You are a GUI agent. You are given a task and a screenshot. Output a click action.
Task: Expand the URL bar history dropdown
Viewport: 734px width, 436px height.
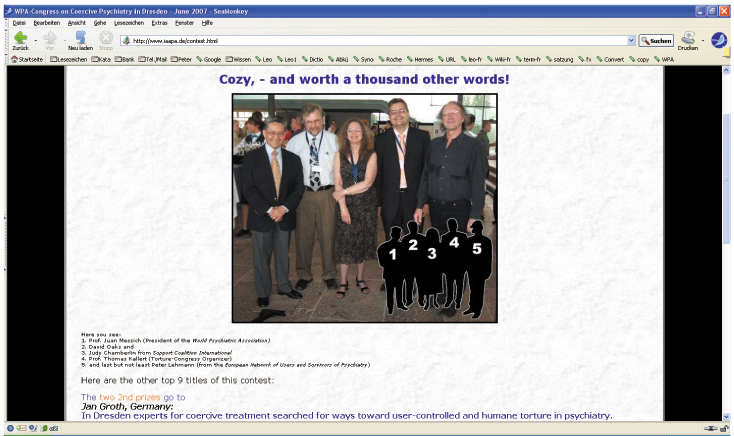[631, 41]
